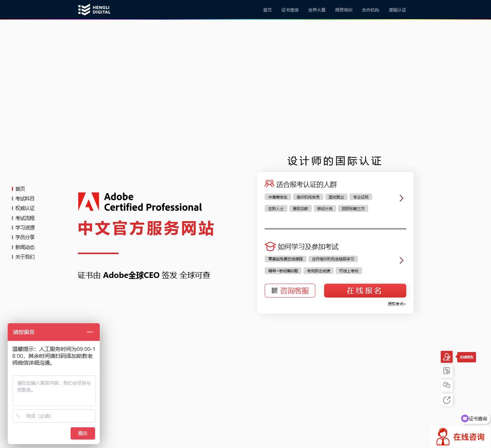Screen dimensions: 491x448
Task: Select 合作机构 from the top navigation
Action: click(x=370, y=10)
